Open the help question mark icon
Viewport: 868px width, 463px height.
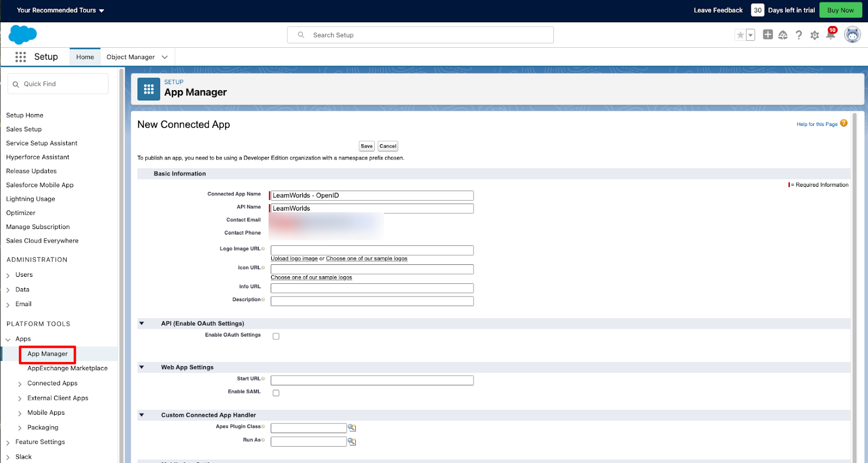pyautogui.click(x=799, y=35)
